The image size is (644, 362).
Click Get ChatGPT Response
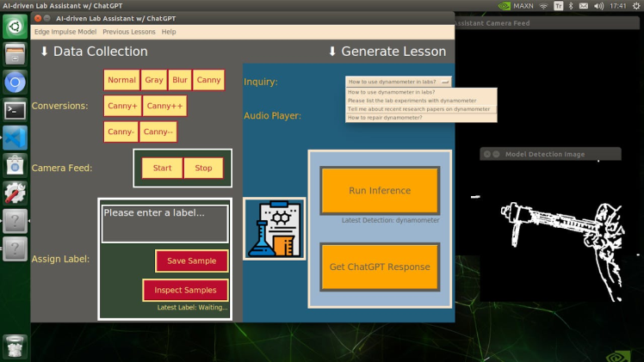[x=380, y=267]
